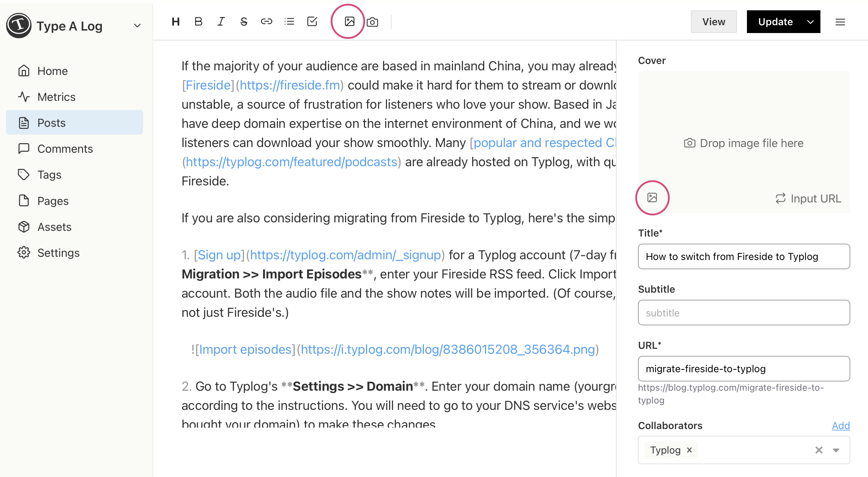Viewport: 868px width, 477px height.
Task: Click the View button
Action: point(714,22)
